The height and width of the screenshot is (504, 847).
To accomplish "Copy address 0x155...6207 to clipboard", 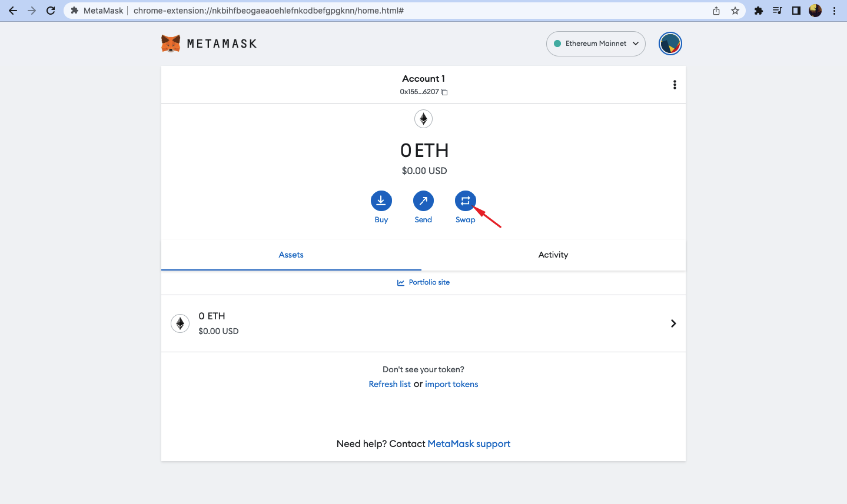I will click(x=444, y=92).
